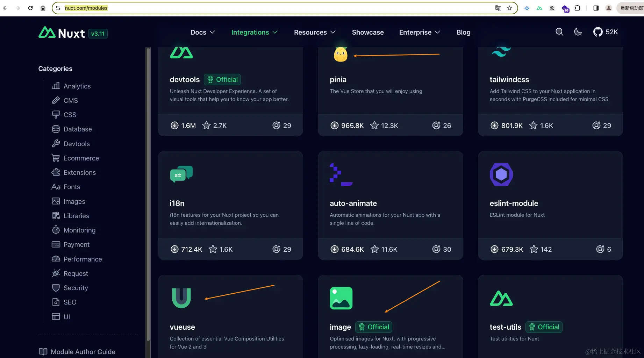Click the browser address bar

point(273,8)
